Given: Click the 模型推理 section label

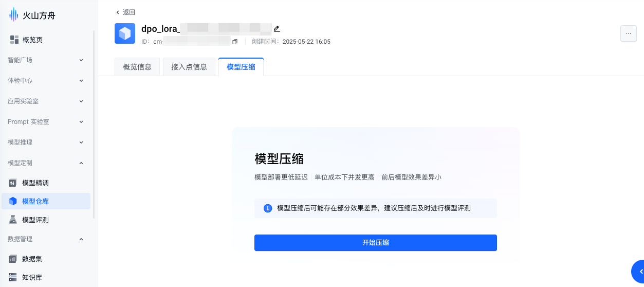Looking at the screenshot, I should [x=20, y=142].
